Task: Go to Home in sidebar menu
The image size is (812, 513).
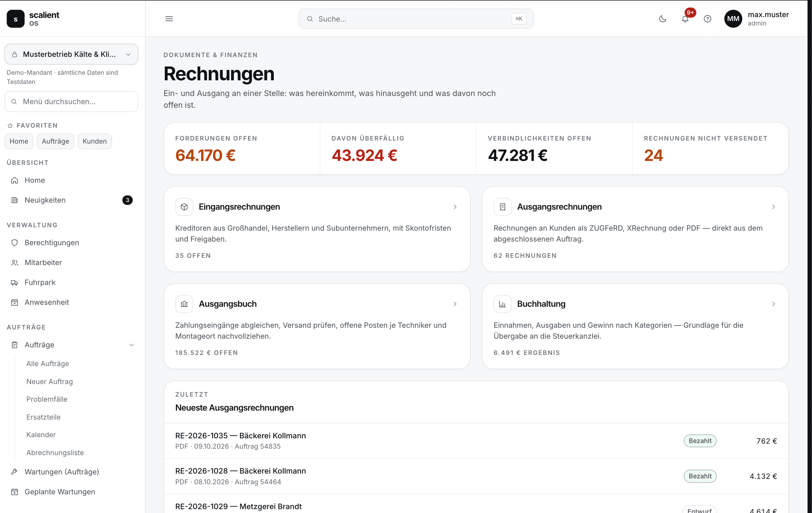Action: click(x=71, y=180)
